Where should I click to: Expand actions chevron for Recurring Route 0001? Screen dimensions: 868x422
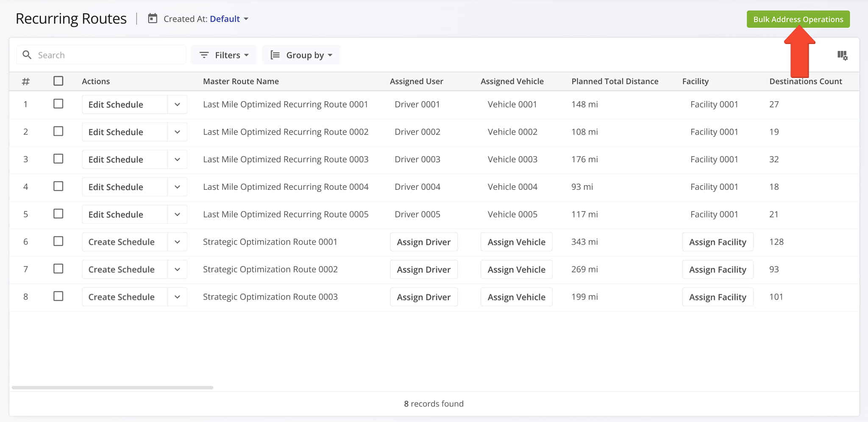177,105
